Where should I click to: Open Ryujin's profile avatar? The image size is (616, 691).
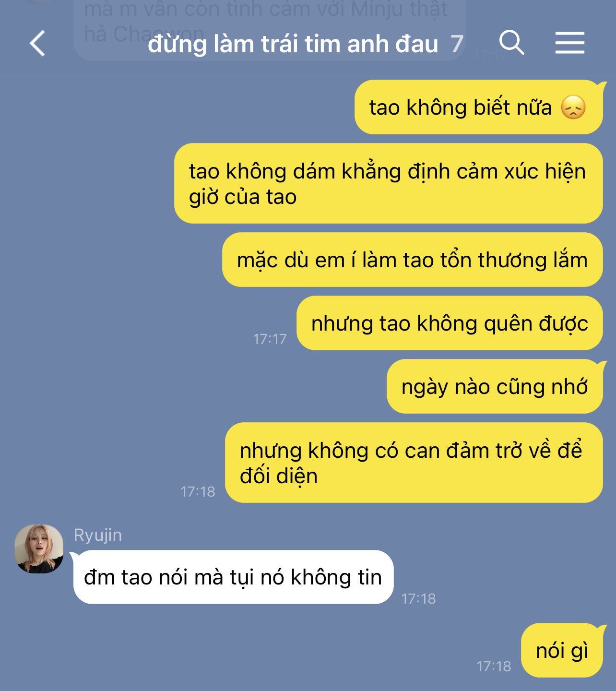39,548
